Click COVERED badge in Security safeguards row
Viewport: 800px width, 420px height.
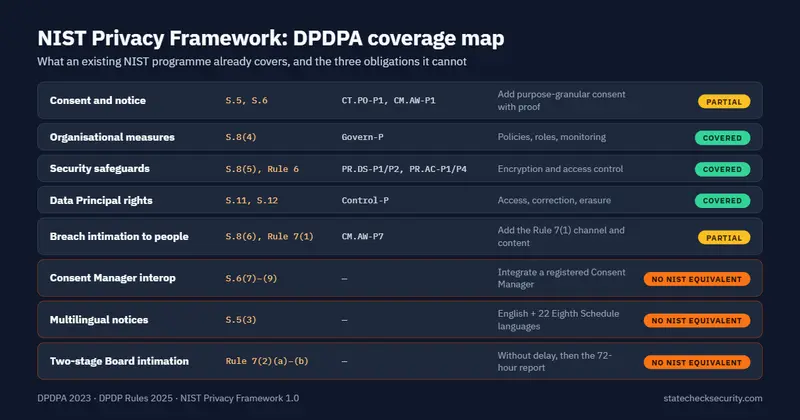pos(722,169)
